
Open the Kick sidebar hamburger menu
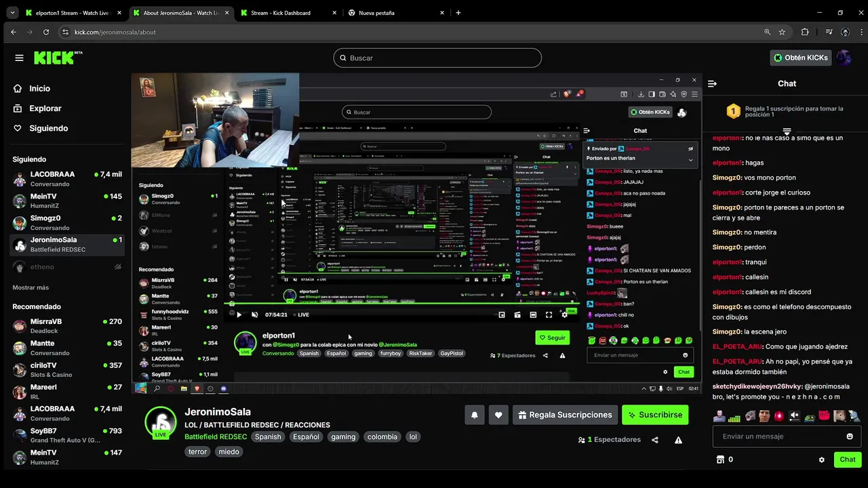point(19,58)
